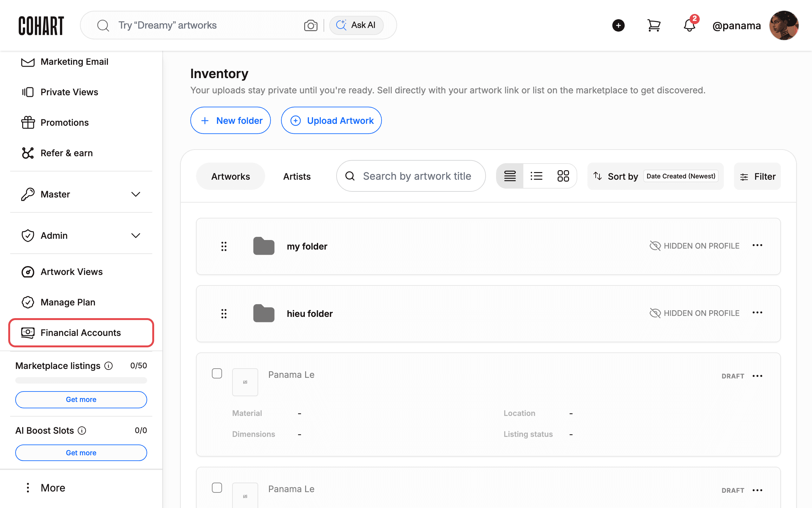Click the Upload Artwork button
The width and height of the screenshot is (812, 508).
(331, 121)
